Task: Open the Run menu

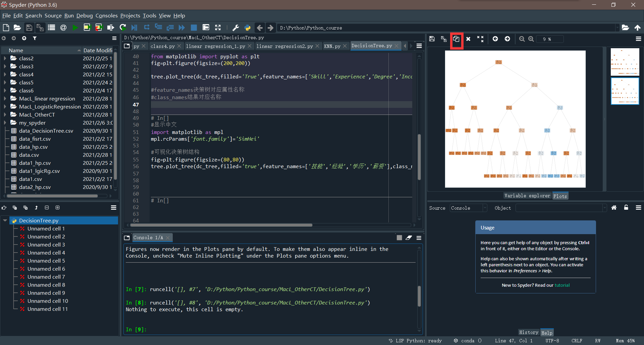Action: pos(69,15)
